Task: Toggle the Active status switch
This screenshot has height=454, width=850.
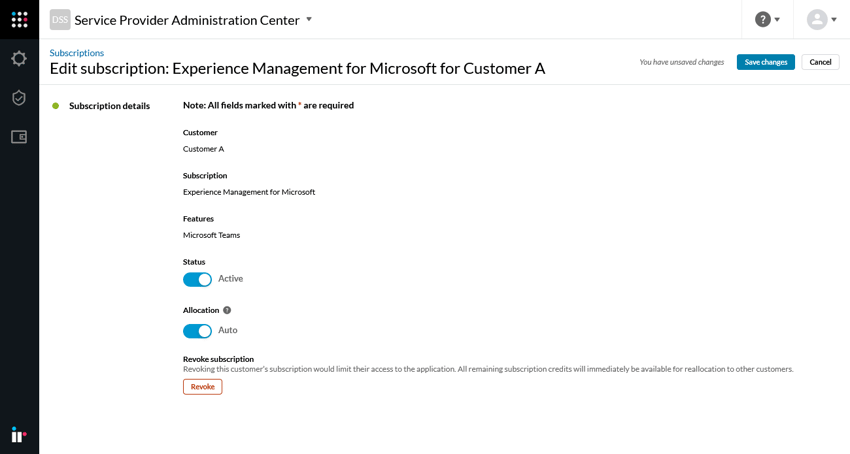Action: tap(197, 280)
